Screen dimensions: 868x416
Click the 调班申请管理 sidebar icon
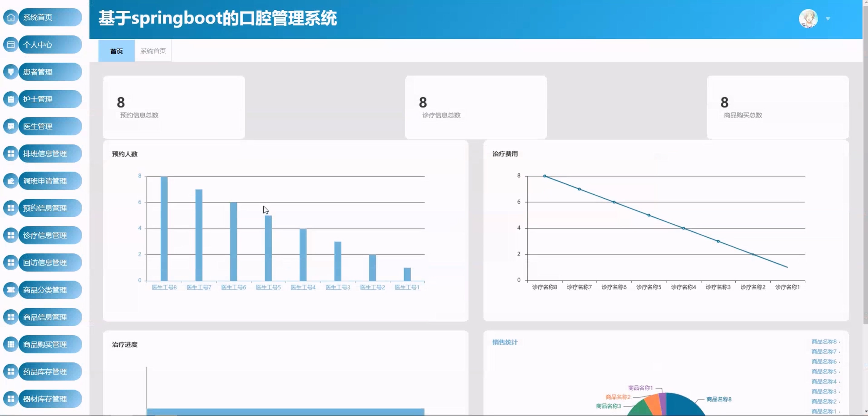click(x=11, y=181)
